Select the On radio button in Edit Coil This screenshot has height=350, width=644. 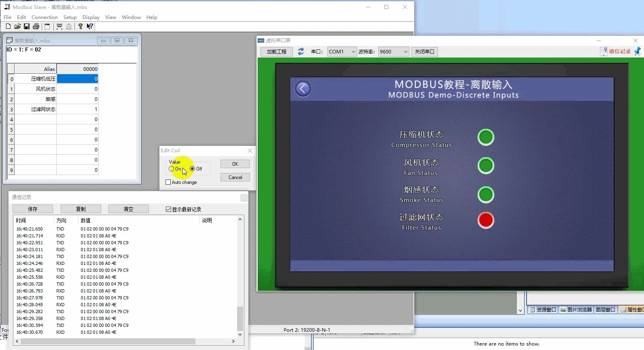point(172,169)
